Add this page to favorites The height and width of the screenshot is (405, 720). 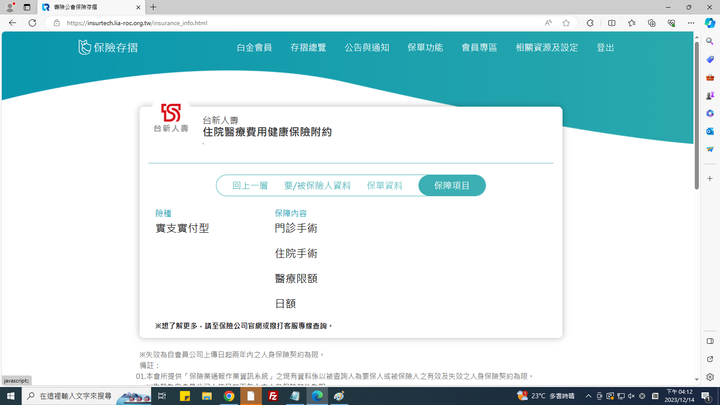point(566,23)
